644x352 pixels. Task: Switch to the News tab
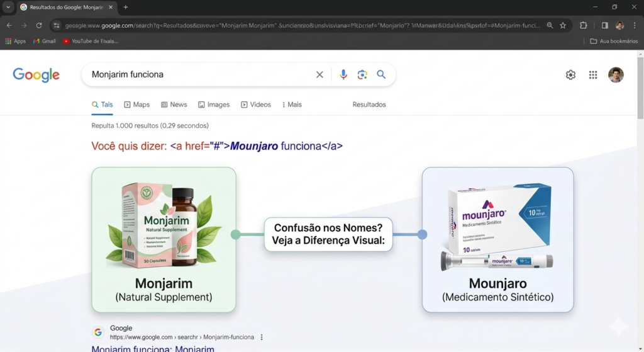[x=174, y=105]
